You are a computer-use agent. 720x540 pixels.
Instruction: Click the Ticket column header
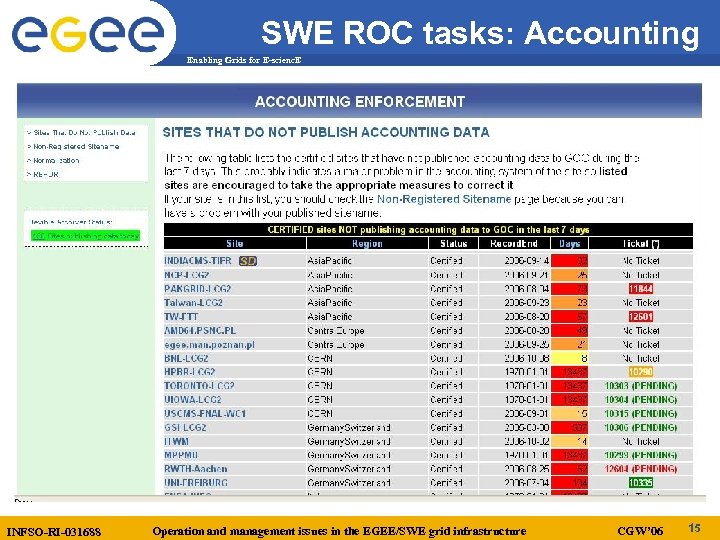click(641, 243)
